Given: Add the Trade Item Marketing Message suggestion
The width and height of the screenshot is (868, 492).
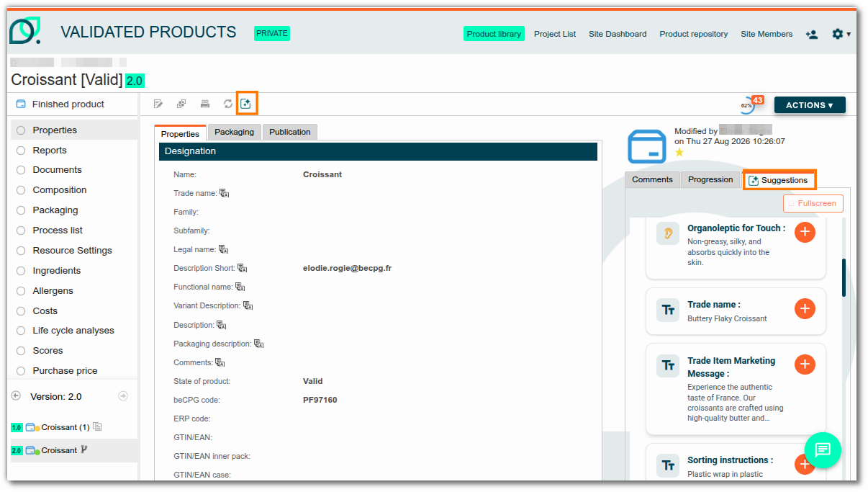Looking at the screenshot, I should [x=805, y=364].
